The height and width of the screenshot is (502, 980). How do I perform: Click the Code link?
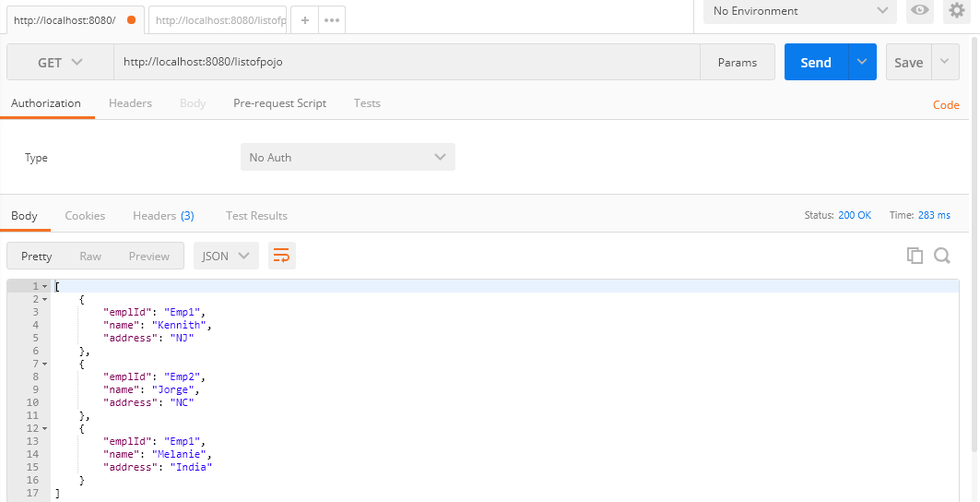(946, 105)
